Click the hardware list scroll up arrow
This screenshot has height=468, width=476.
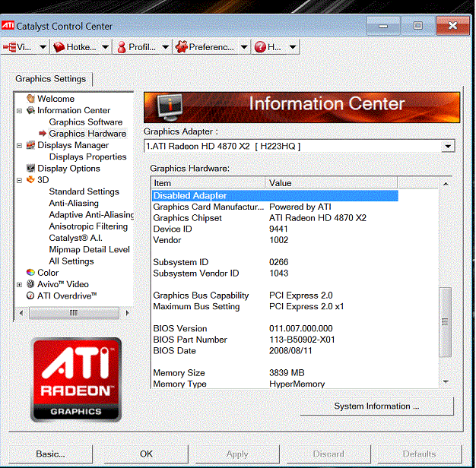(x=446, y=184)
